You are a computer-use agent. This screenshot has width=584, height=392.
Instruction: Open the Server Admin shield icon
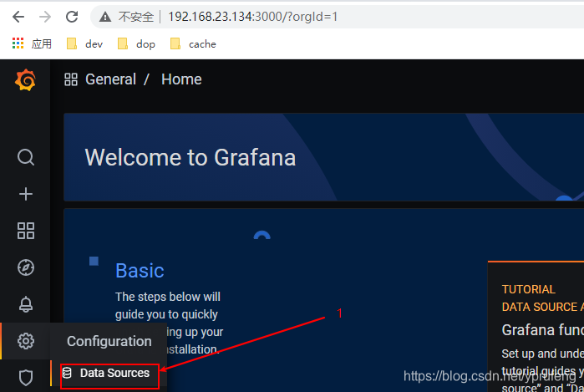(26, 378)
